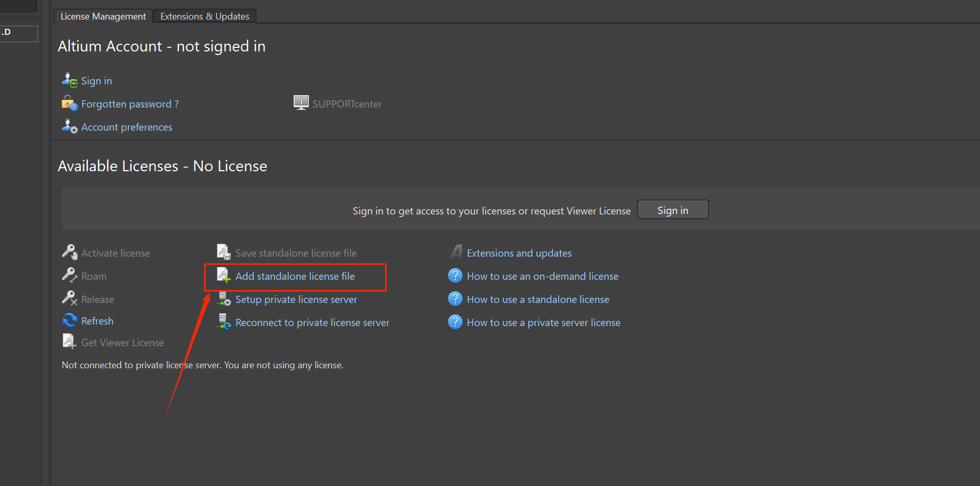Open the SUPPORTcenter link
Image resolution: width=980 pixels, height=486 pixels.
(347, 104)
